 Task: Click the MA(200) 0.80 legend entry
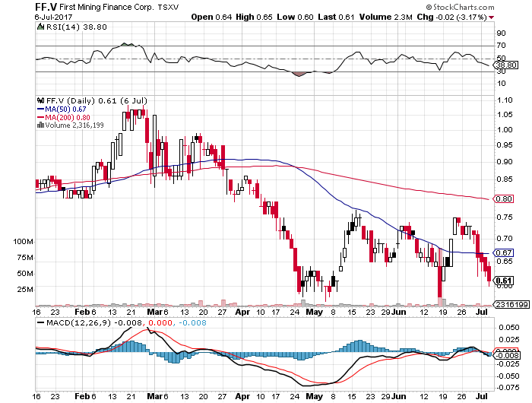click(x=63, y=117)
